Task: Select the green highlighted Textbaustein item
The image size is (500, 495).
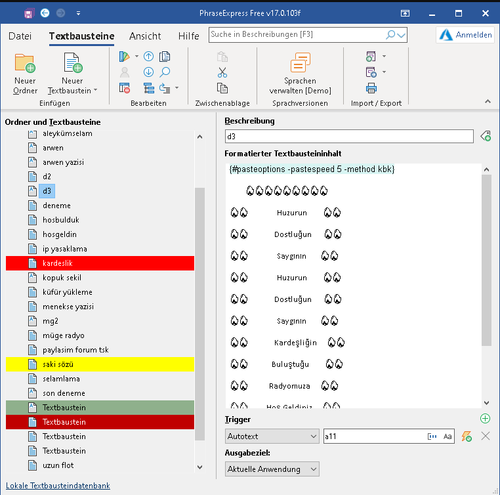Action: (x=100, y=407)
